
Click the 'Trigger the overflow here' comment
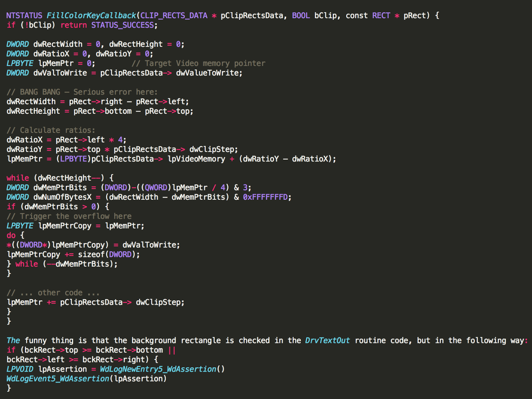click(69, 216)
